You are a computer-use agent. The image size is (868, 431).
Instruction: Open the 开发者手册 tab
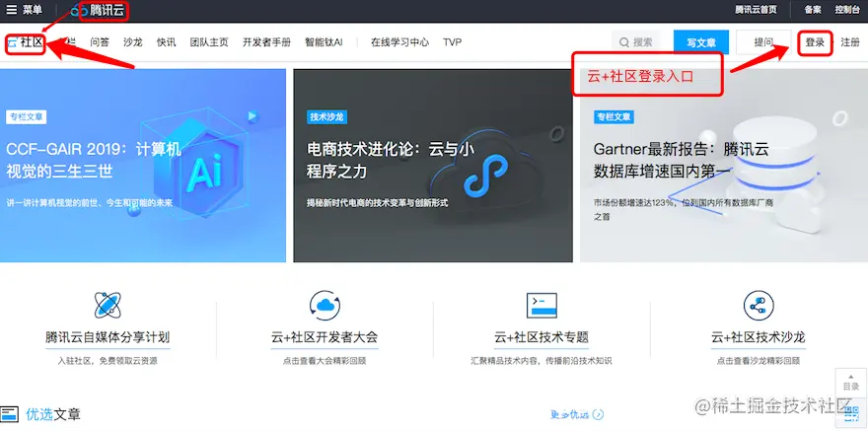click(266, 42)
